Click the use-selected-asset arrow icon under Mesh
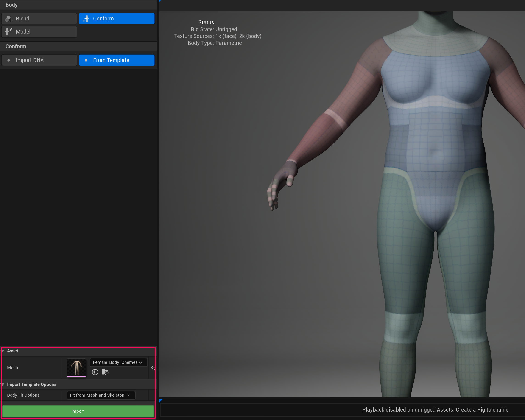This screenshot has width=525, height=420. 95,372
